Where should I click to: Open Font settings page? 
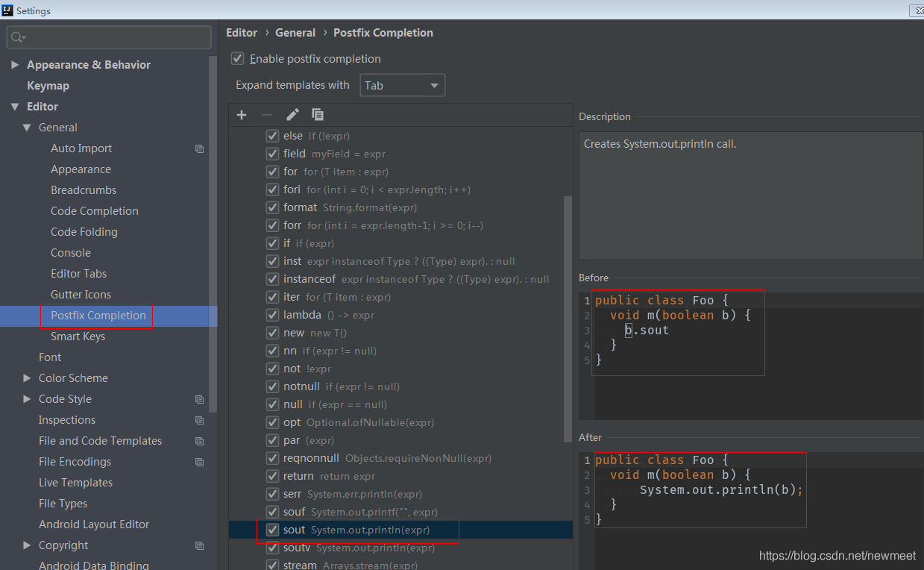[x=50, y=357]
